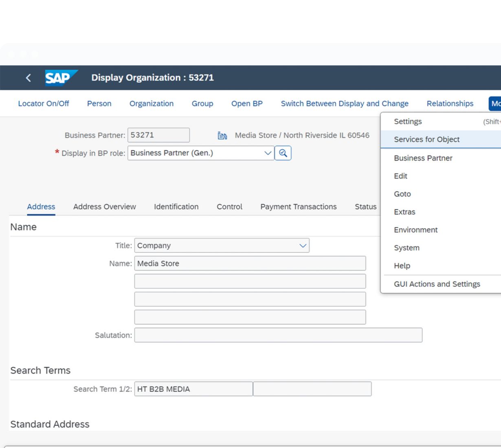
Task: Toggle Locator On/Off
Action: pos(43,103)
